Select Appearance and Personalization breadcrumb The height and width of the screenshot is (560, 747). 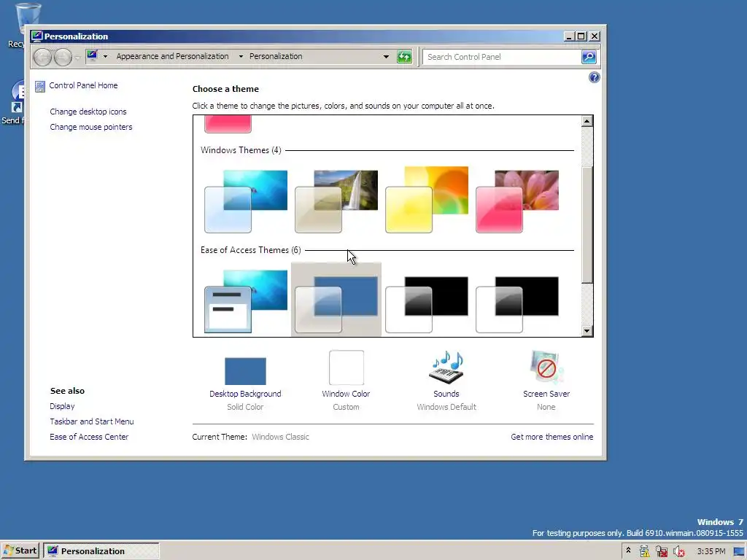(x=172, y=56)
